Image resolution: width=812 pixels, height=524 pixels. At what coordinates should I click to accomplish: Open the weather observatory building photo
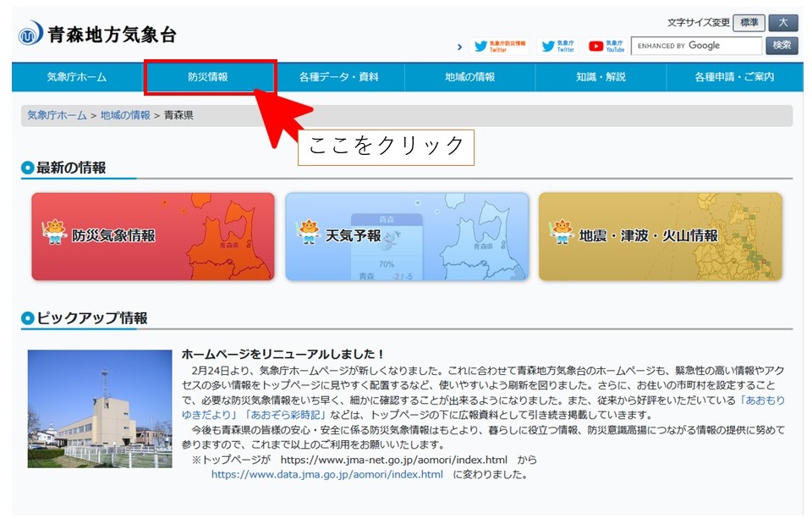point(100,408)
